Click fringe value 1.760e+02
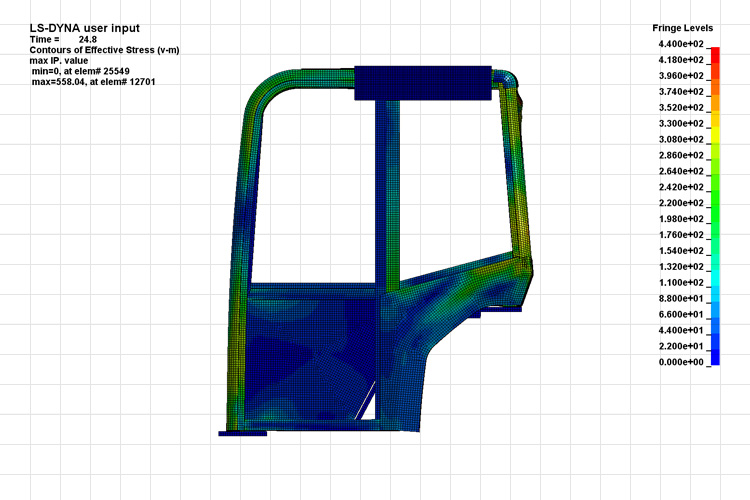Viewport: 750px width, 500px height. pyautogui.click(x=681, y=234)
